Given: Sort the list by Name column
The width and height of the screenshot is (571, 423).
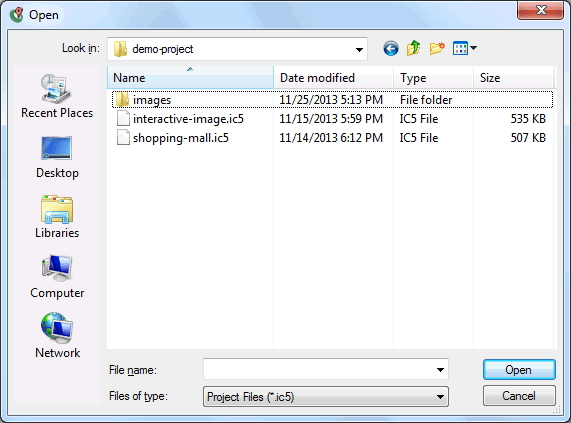Looking at the screenshot, I should 190,78.
